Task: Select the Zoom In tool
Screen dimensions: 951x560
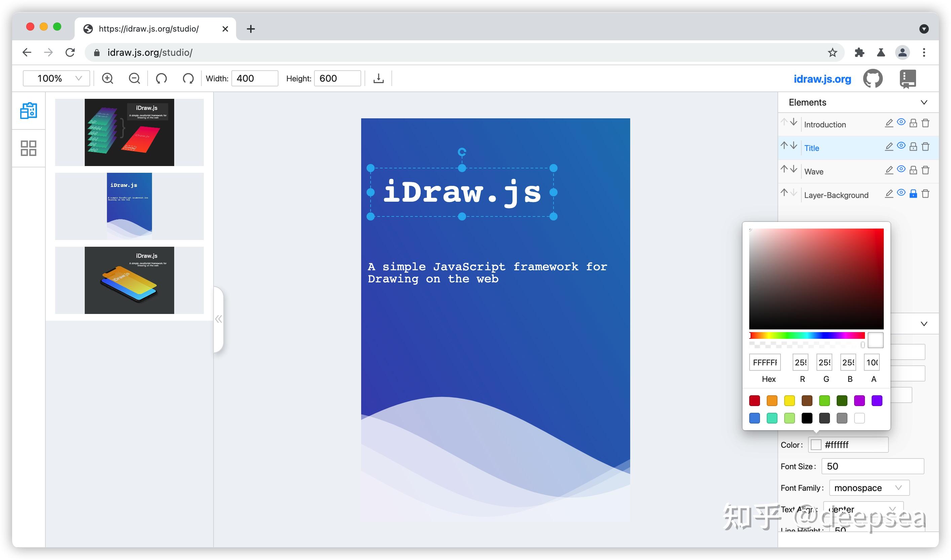Action: (x=108, y=78)
